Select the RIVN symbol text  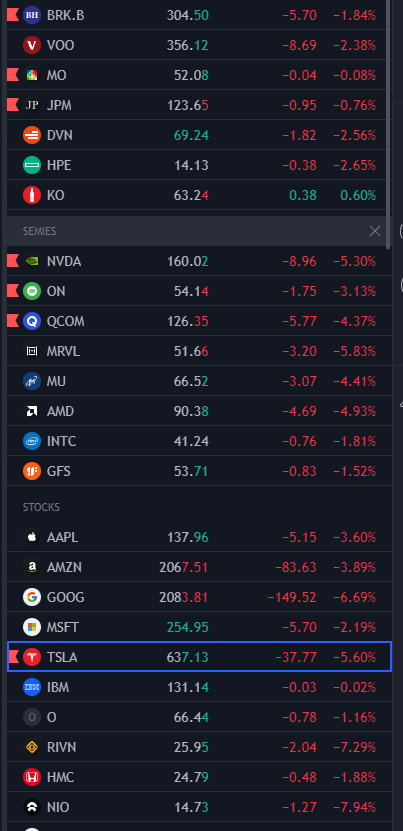click(62, 747)
